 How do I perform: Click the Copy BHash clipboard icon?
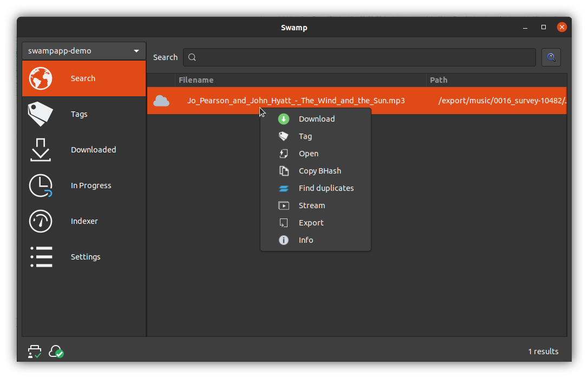(x=284, y=171)
